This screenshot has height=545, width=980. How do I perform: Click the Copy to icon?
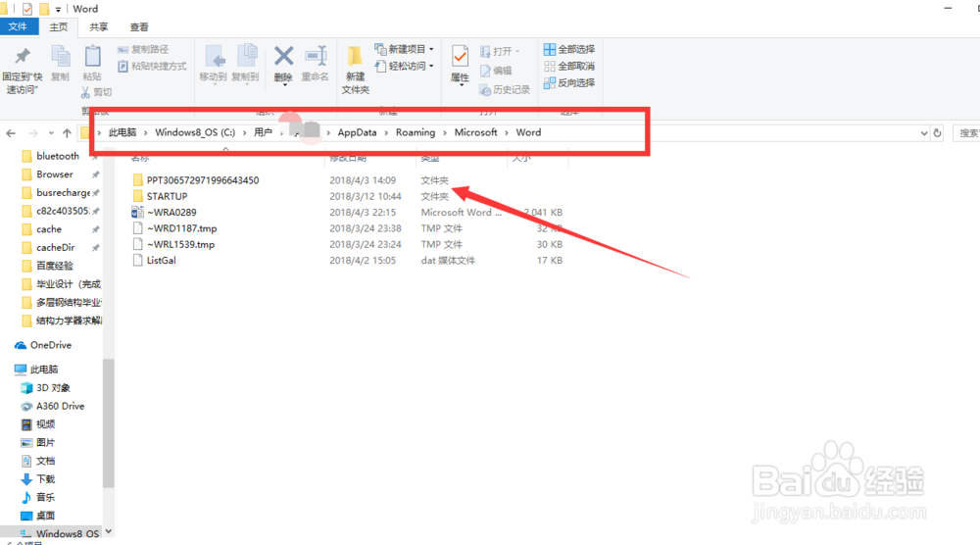click(246, 56)
